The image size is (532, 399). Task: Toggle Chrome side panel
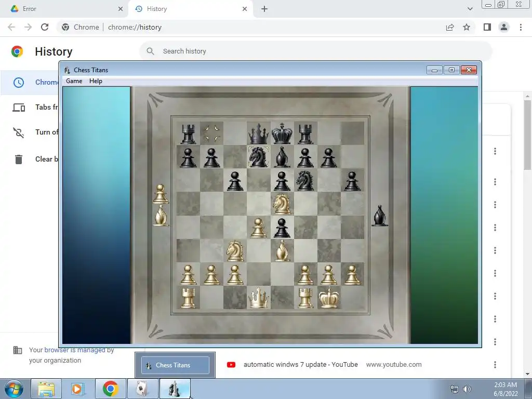click(487, 27)
